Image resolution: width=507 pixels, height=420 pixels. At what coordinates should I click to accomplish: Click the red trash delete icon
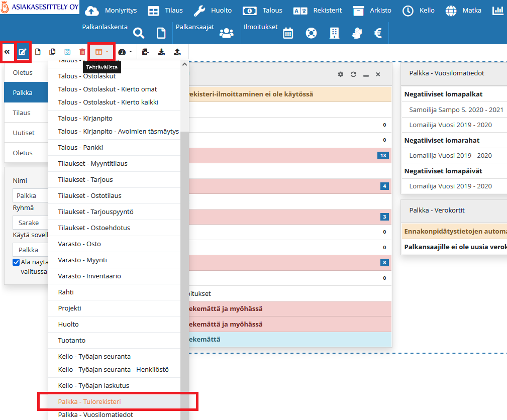[82, 52]
